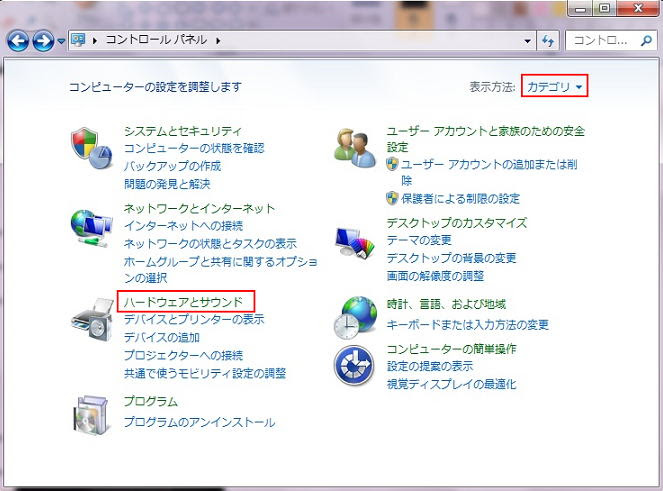Open ユーザー アカウントと家族のための安全設定 category

(x=485, y=139)
